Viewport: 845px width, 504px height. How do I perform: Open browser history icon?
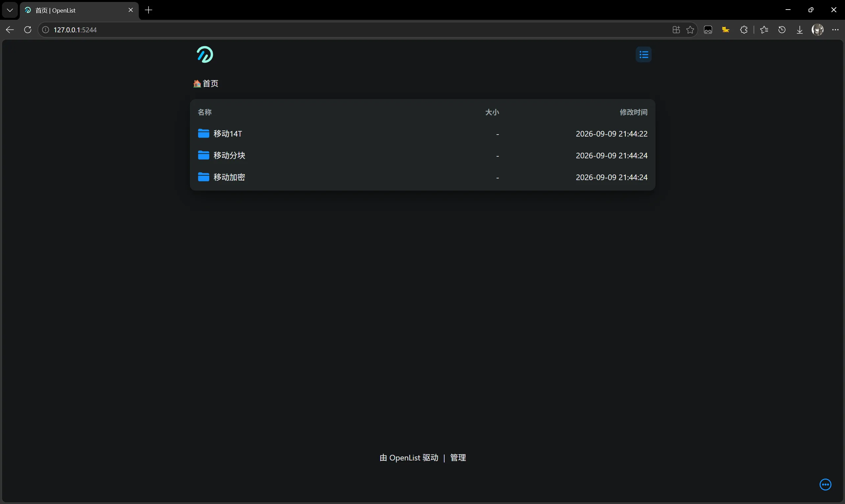[782, 30]
